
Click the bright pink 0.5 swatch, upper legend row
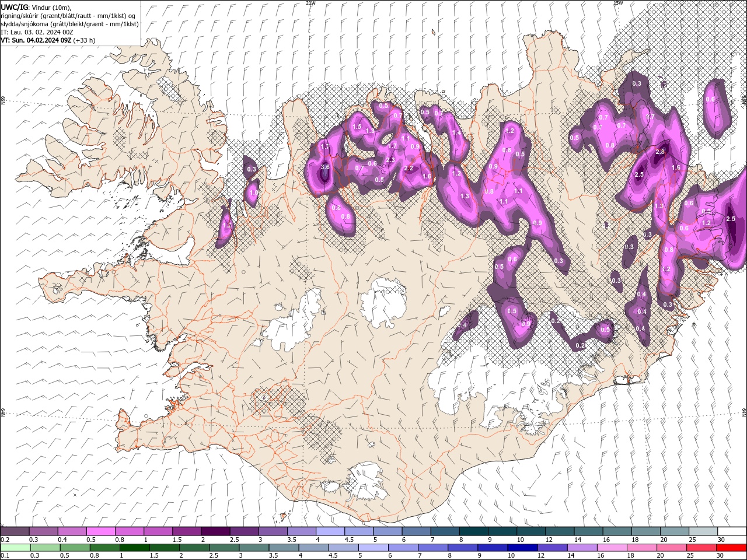click(101, 531)
